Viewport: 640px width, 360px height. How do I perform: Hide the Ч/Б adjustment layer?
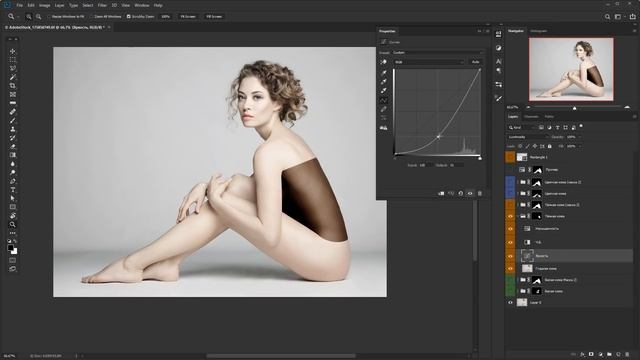pyautogui.click(x=510, y=242)
